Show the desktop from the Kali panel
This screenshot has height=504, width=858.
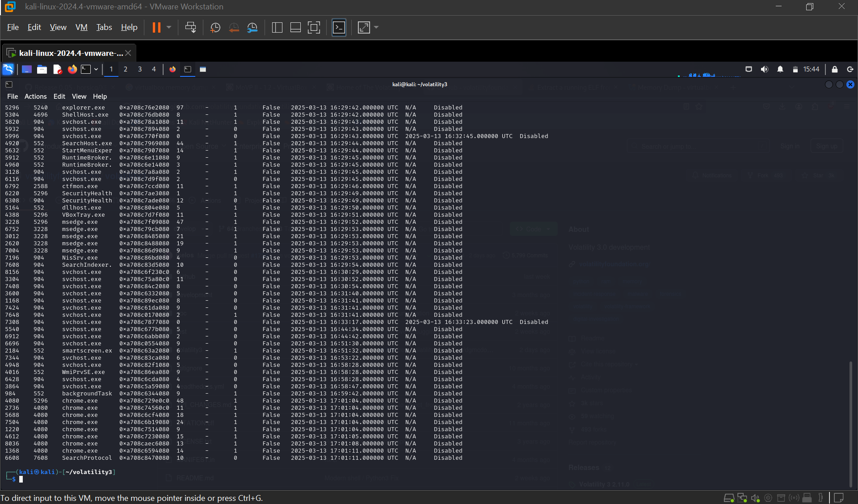tap(27, 69)
